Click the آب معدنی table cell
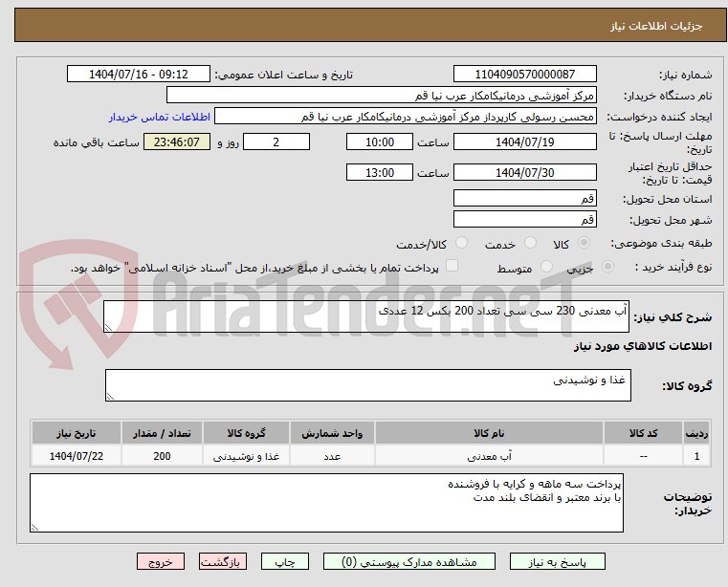The width and height of the screenshot is (728, 587). (489, 456)
